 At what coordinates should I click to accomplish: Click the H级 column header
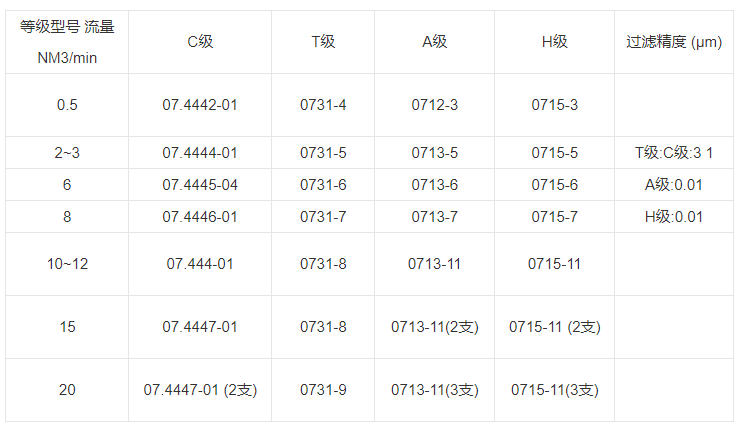555,42
